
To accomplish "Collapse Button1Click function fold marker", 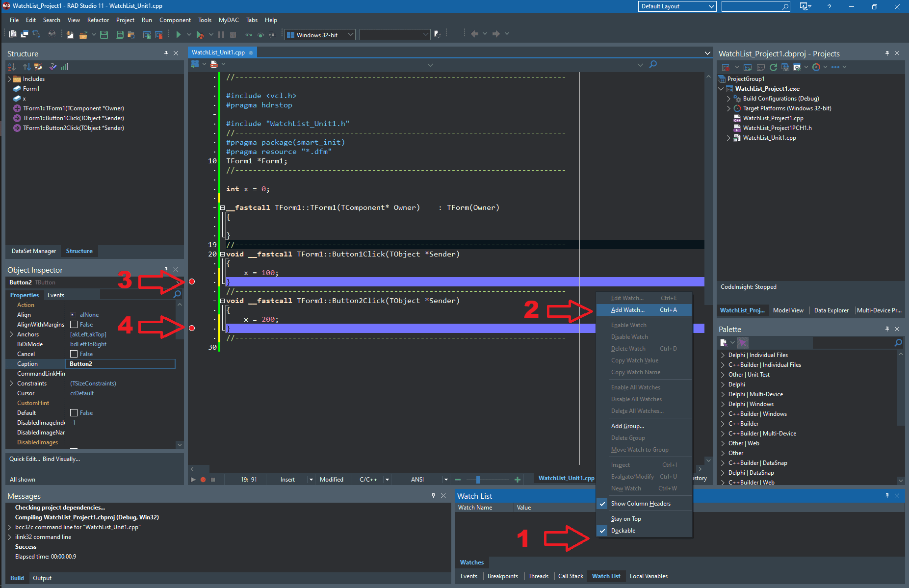I will click(222, 254).
